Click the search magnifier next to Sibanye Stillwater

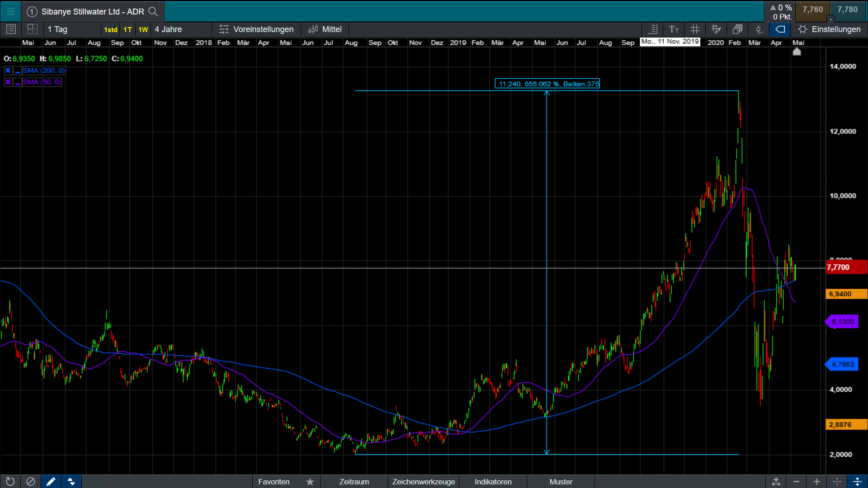tap(153, 12)
